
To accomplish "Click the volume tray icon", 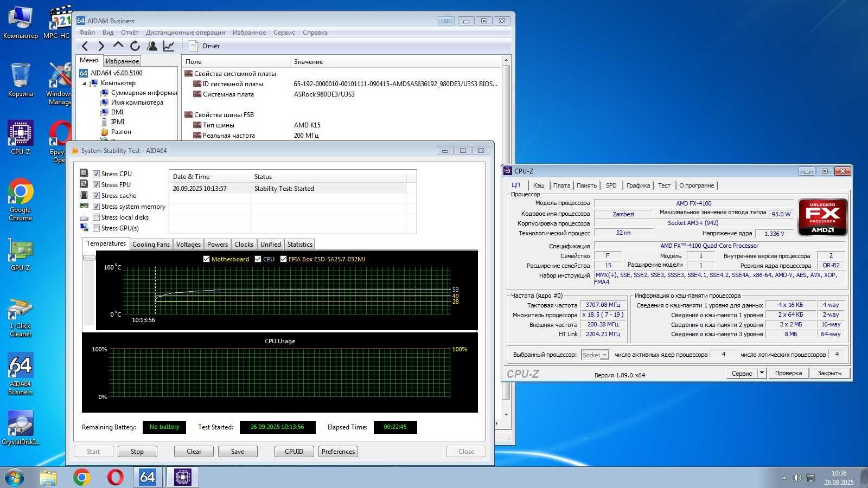I will (x=796, y=478).
